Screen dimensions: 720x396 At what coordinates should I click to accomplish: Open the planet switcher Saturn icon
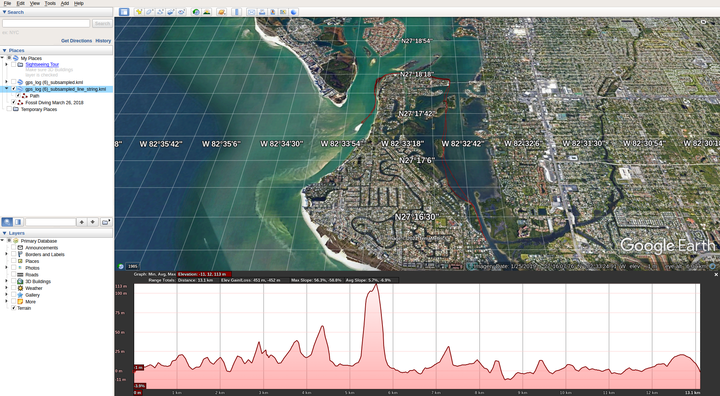click(x=222, y=12)
